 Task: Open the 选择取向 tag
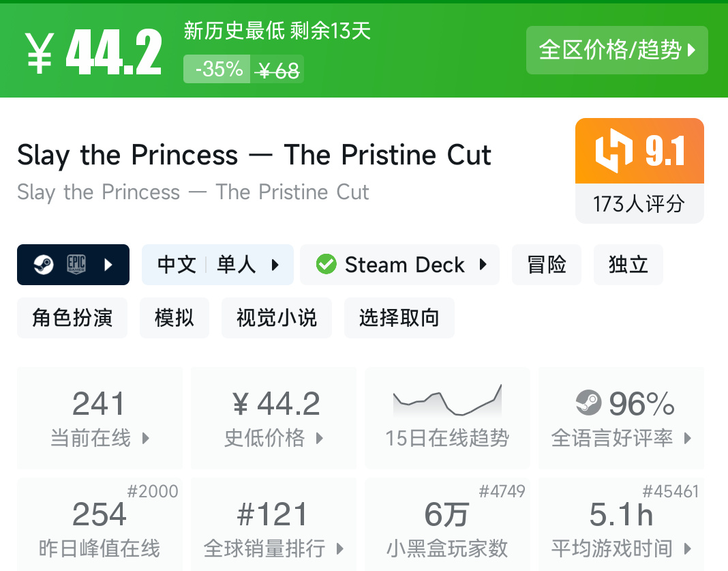pos(399,318)
